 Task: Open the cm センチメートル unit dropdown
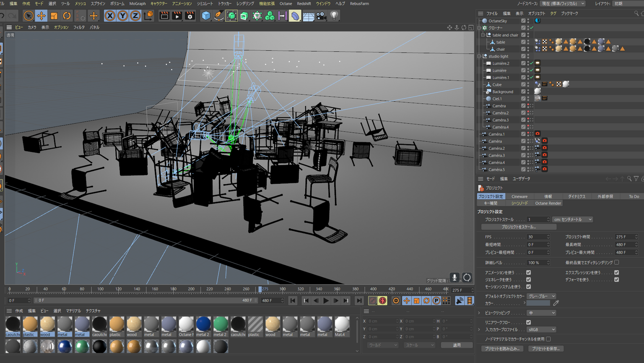[x=572, y=219]
